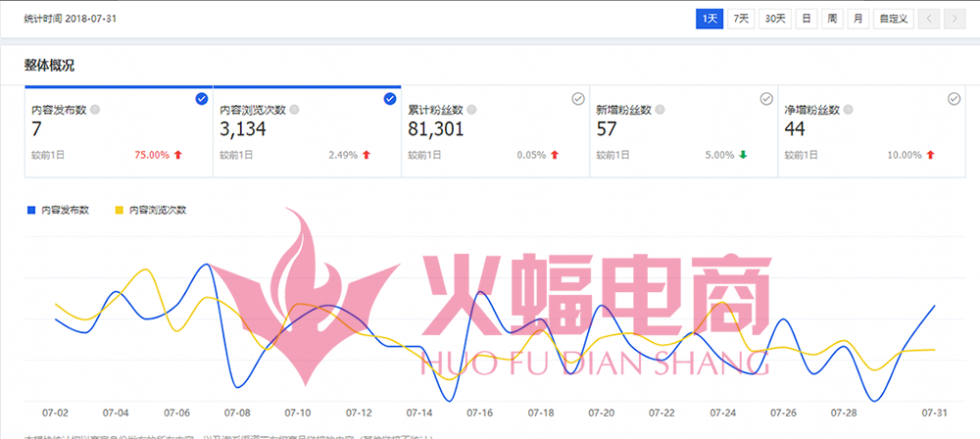Click the 07-16 axis label
980x439 pixels.
[x=480, y=414]
